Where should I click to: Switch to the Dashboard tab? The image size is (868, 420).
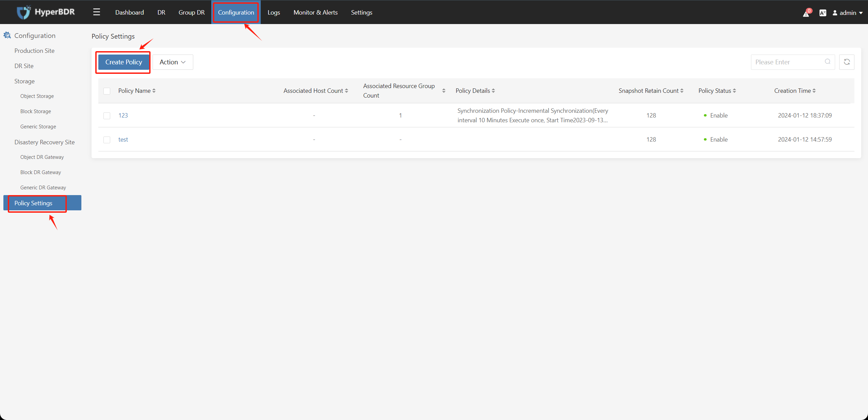[129, 12]
